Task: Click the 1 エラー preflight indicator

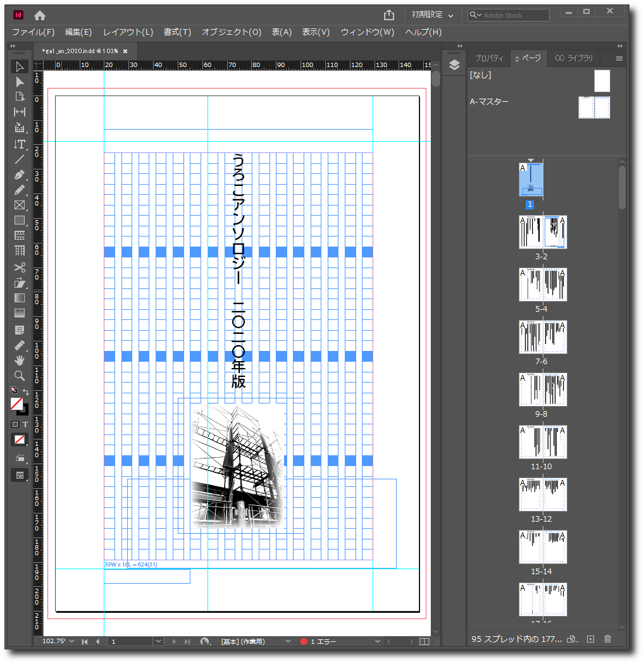Action: tap(321, 641)
